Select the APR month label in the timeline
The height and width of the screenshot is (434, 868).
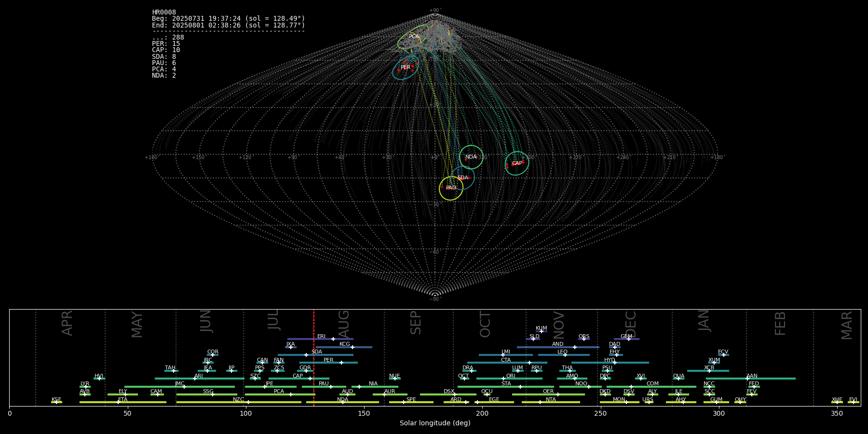[67, 323]
